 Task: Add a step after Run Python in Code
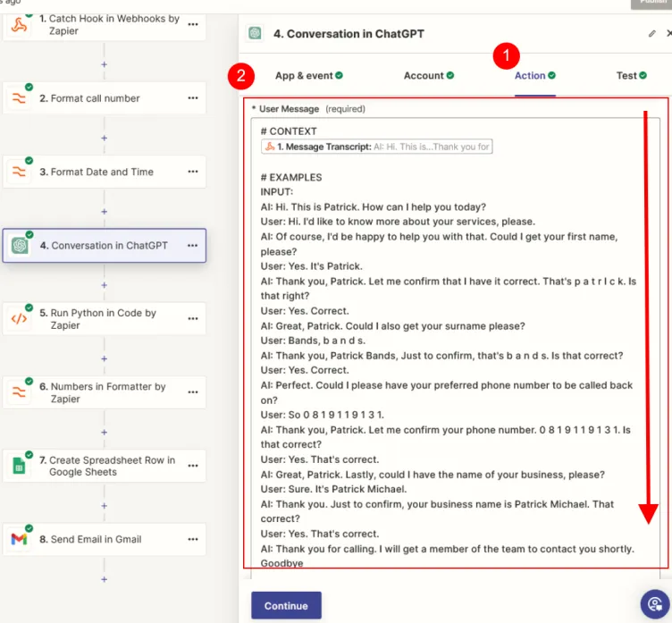click(x=105, y=359)
